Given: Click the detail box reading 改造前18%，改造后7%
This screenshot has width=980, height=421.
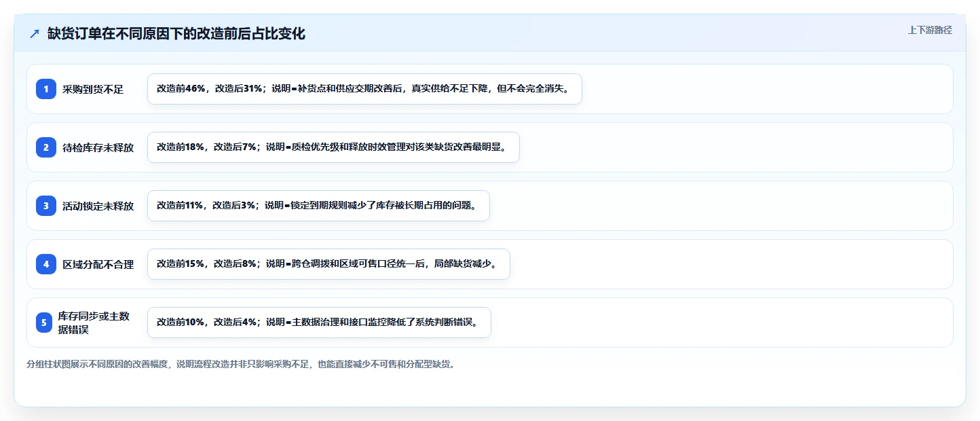Looking at the screenshot, I should point(333,147).
